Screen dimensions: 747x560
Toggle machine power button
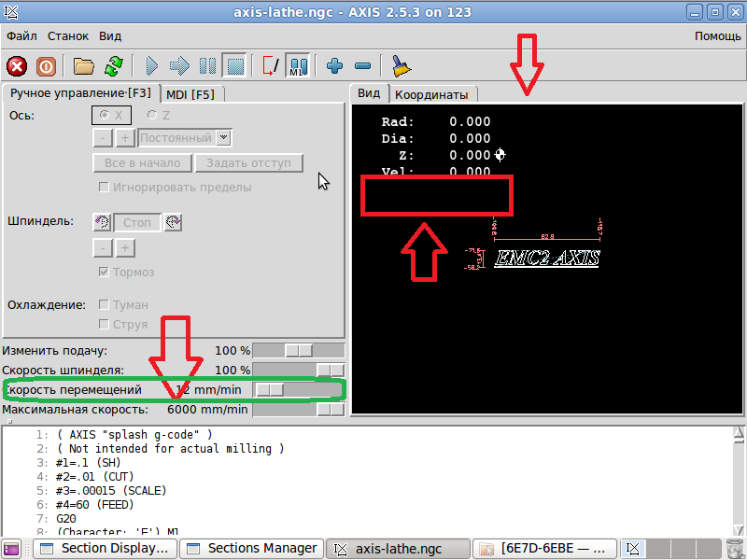click(46, 66)
